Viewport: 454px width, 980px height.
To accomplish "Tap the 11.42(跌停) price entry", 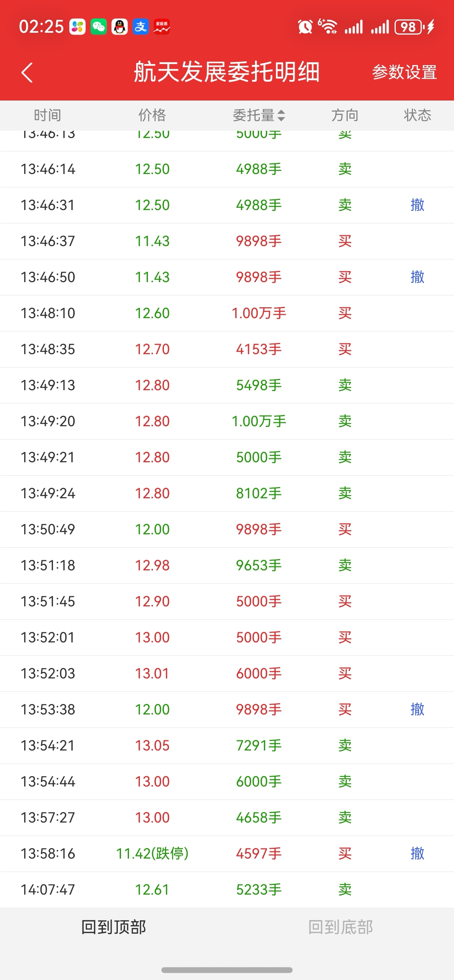I will pyautogui.click(x=152, y=853).
